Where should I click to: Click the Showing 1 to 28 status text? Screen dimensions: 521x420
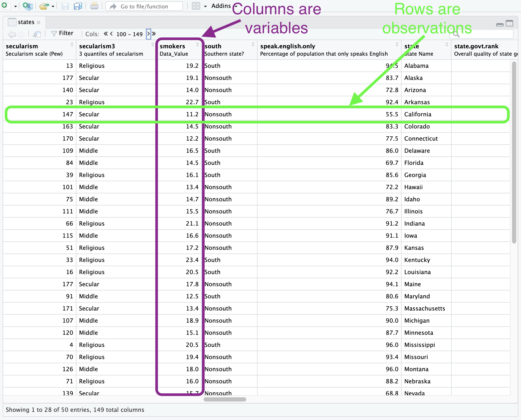[75, 410]
